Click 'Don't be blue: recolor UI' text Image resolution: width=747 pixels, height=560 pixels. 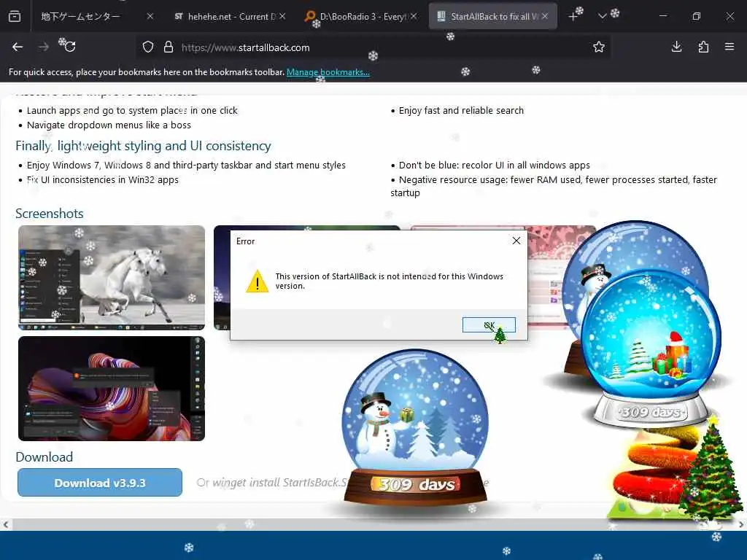tap(494, 166)
